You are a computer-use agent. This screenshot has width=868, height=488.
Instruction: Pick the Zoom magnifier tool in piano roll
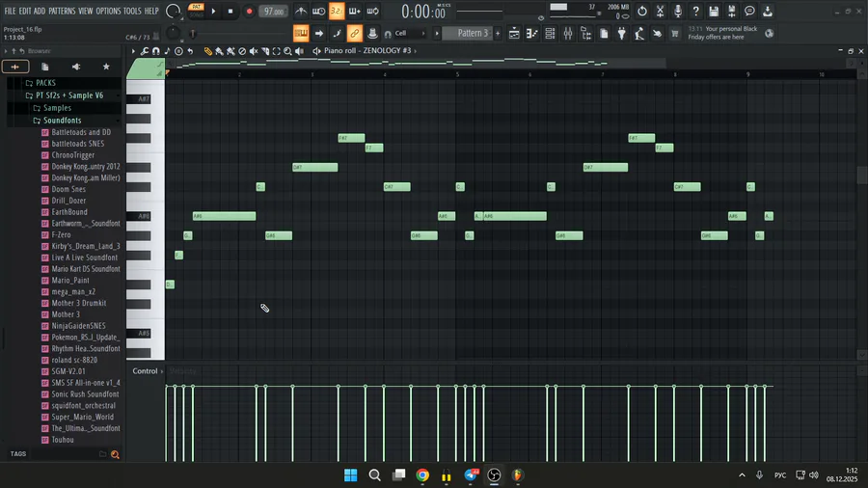pos(287,51)
